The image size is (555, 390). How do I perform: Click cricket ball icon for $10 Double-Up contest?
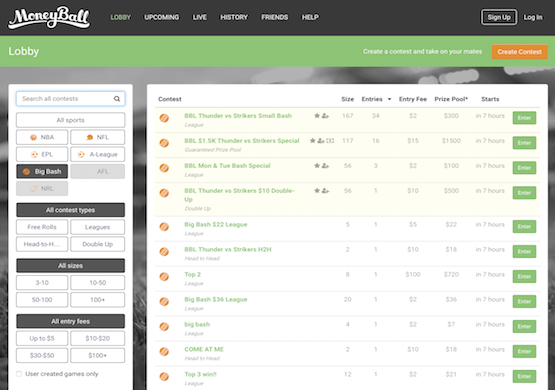[x=164, y=193]
